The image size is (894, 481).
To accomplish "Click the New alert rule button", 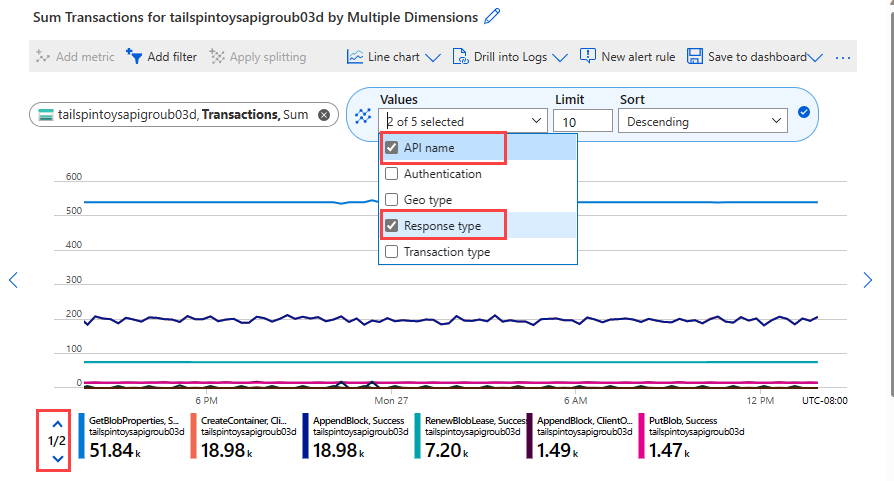I will click(x=628, y=57).
